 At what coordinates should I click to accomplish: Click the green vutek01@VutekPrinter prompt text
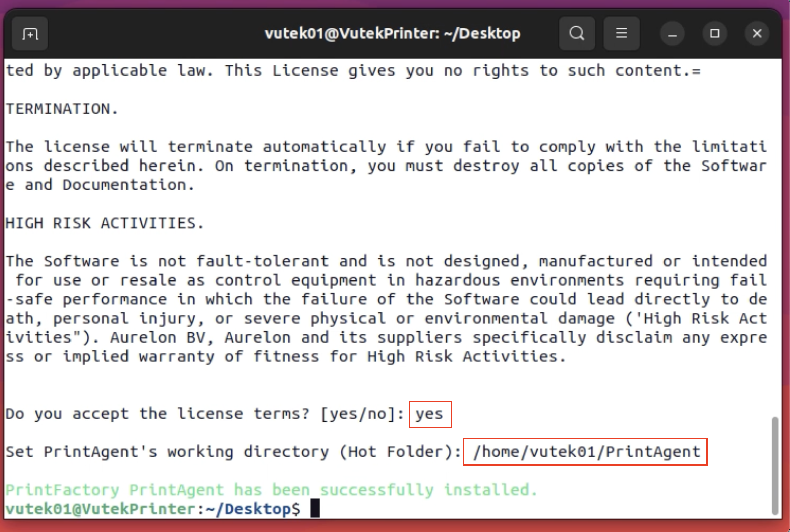100,509
